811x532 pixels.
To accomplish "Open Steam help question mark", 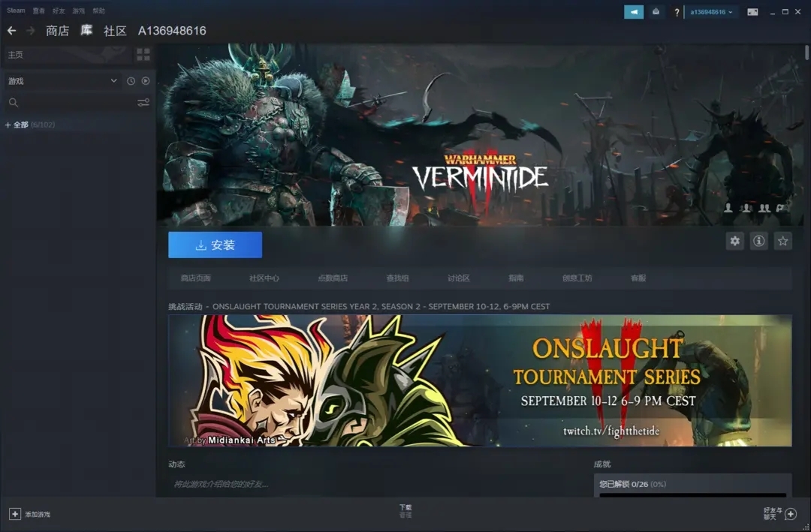I will 677,13.
